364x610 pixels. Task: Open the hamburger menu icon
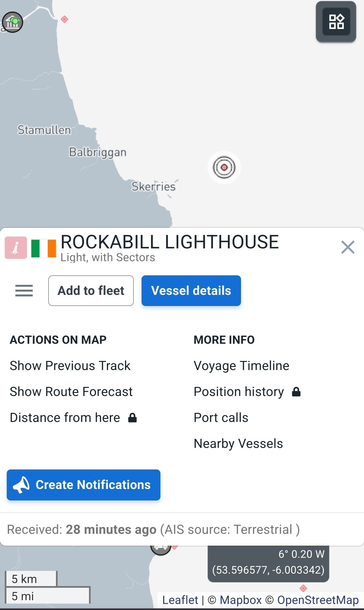pos(24,291)
